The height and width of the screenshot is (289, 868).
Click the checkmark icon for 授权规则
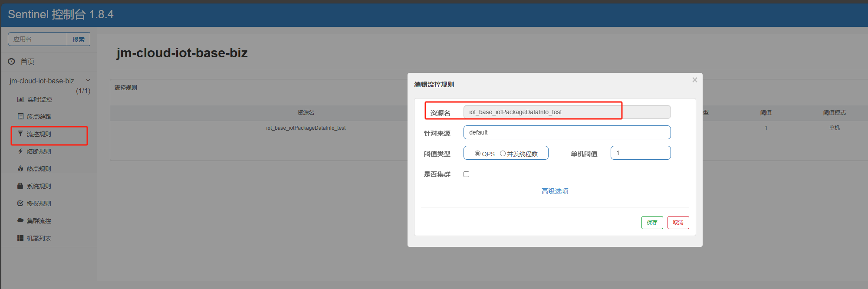click(20, 203)
